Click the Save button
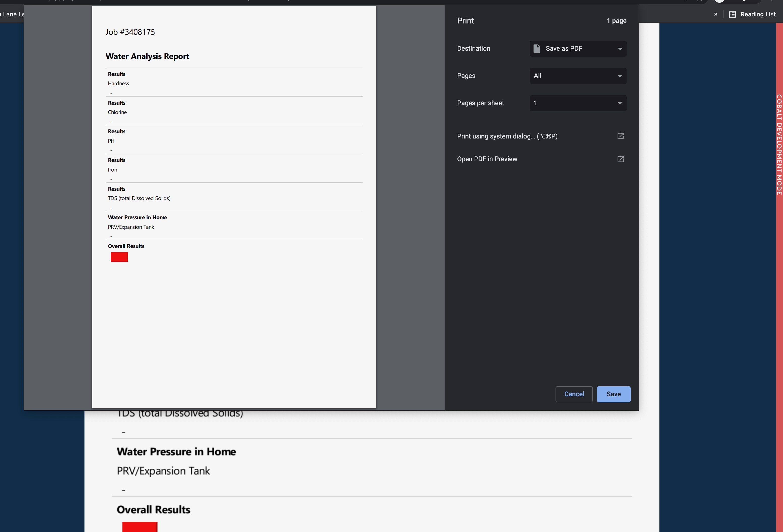Image resolution: width=783 pixels, height=532 pixels. [613, 394]
